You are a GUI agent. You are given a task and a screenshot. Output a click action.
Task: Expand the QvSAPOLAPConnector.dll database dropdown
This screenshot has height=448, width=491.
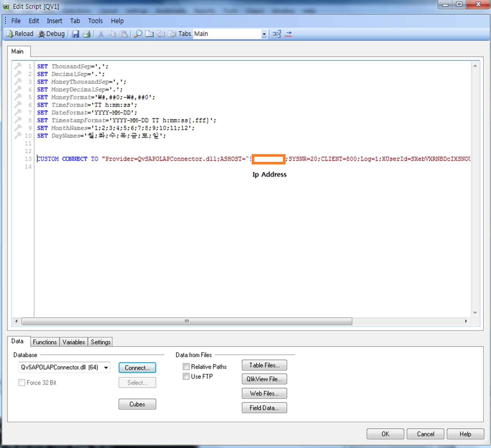[x=106, y=368]
